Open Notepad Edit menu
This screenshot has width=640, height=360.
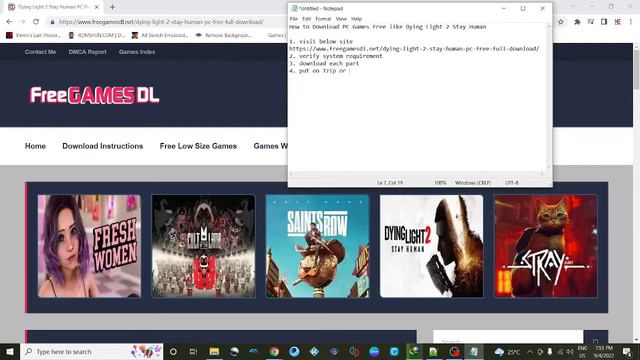click(307, 19)
